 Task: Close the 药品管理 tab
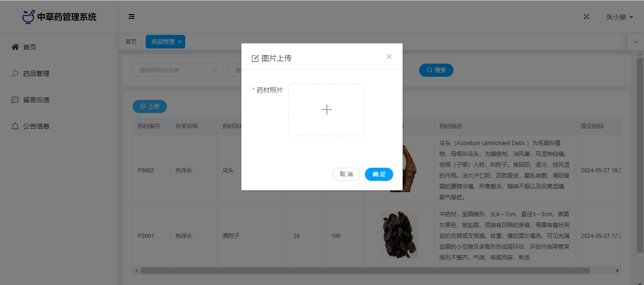pyautogui.click(x=180, y=41)
